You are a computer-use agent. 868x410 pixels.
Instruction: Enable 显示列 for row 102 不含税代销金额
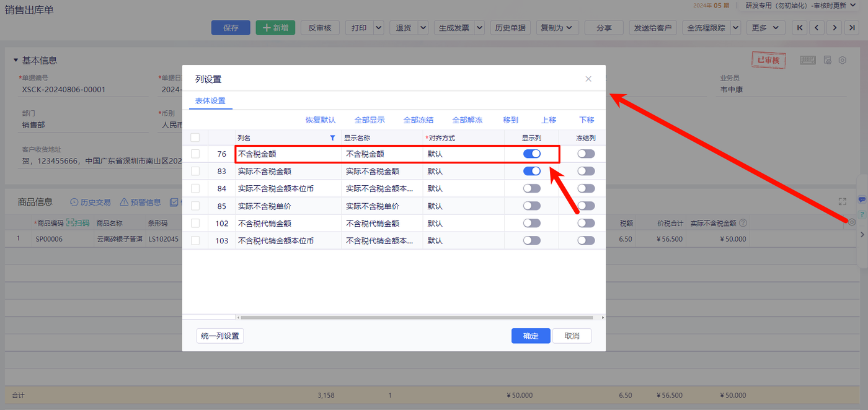[532, 223]
